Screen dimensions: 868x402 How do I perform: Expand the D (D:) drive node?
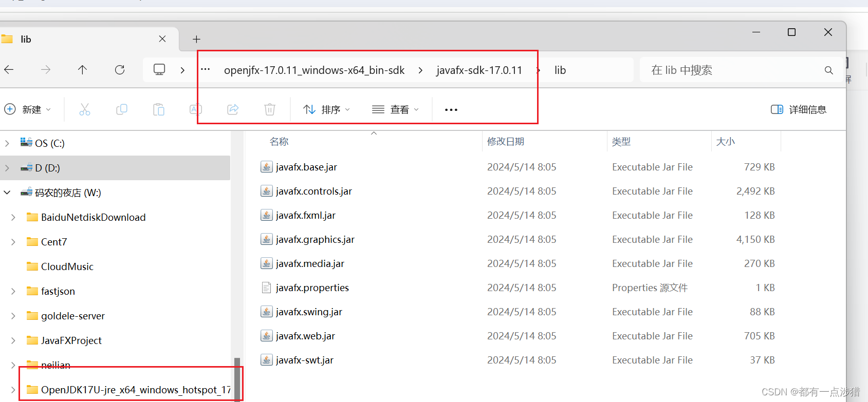point(7,168)
